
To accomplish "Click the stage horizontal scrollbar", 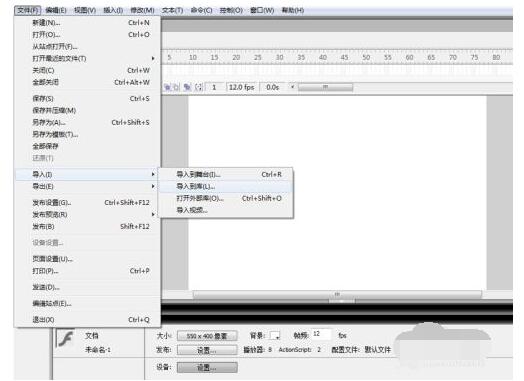I will tap(338, 294).
